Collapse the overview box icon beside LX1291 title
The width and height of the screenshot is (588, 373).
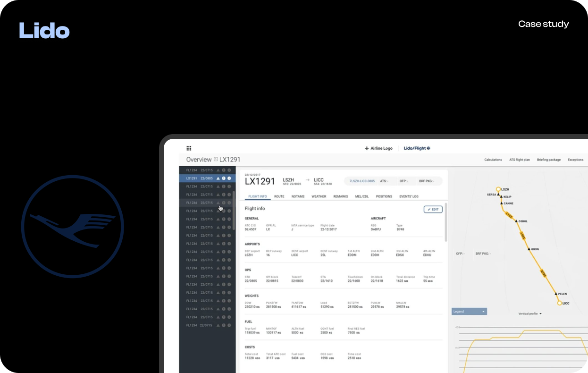coord(216,160)
